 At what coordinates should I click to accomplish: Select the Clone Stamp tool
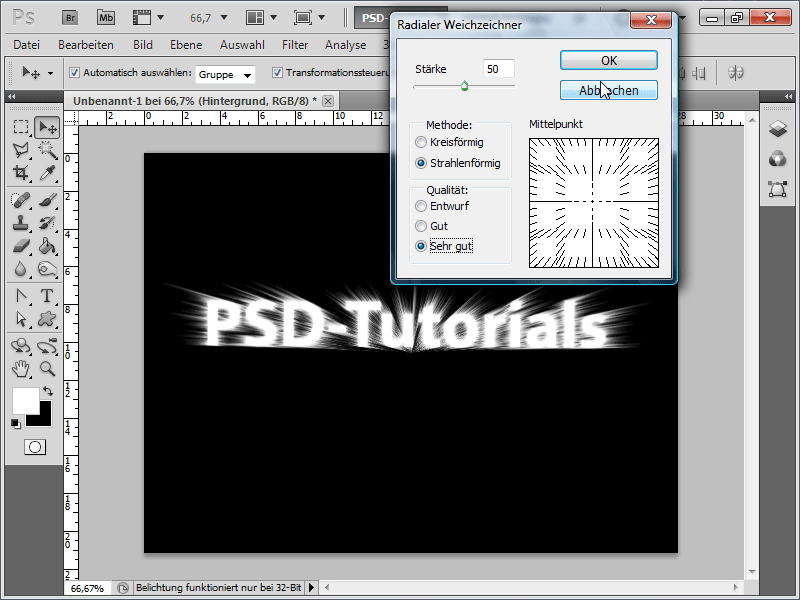(21, 223)
